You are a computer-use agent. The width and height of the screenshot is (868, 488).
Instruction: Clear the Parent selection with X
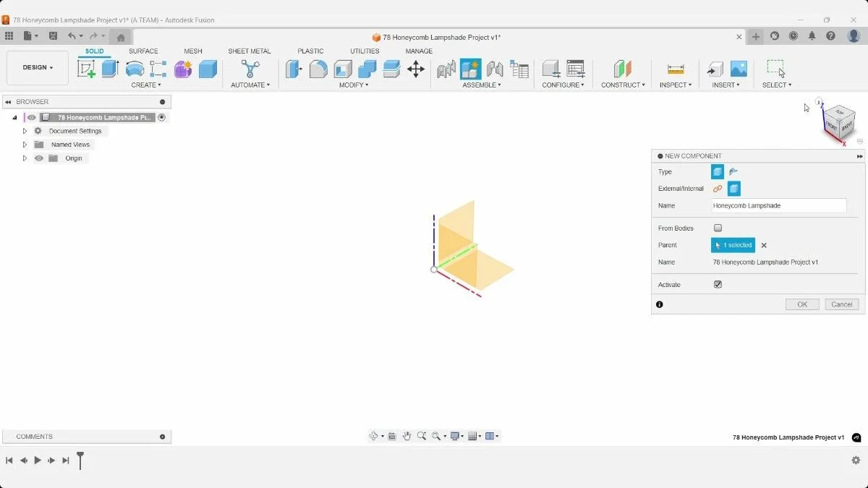click(764, 245)
